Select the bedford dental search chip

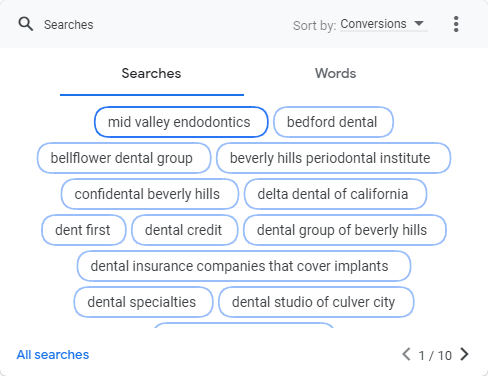[x=333, y=122]
